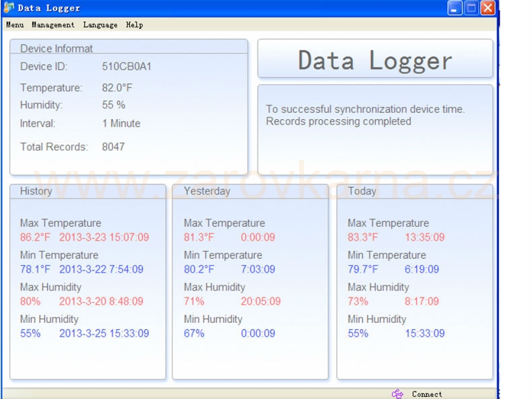Click History max humidity 80%
Viewport: 532px width, 399px height.
(x=30, y=301)
